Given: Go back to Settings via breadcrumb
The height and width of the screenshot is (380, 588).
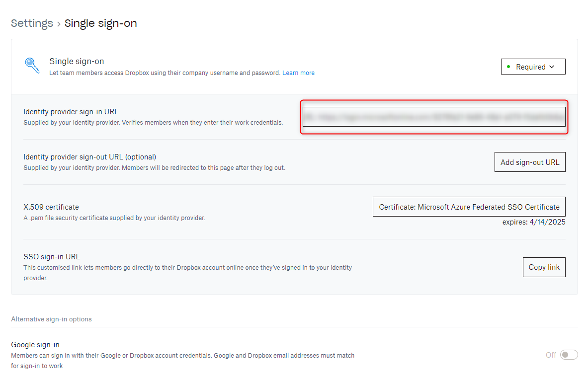Looking at the screenshot, I should coord(32,23).
